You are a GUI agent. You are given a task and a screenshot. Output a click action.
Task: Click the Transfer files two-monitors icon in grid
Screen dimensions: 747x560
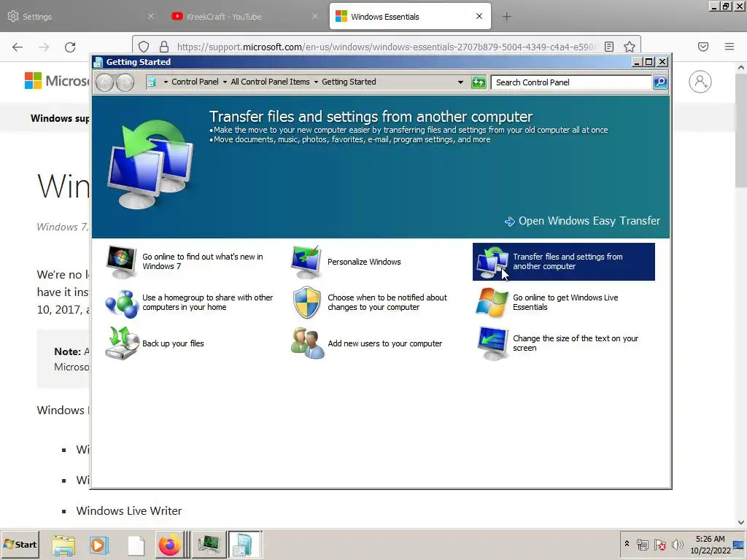pyautogui.click(x=492, y=262)
